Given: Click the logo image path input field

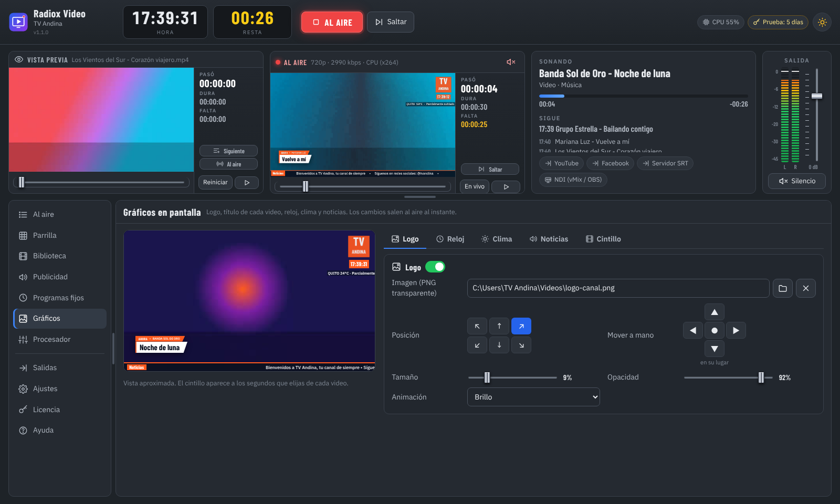Looking at the screenshot, I should pyautogui.click(x=618, y=288).
